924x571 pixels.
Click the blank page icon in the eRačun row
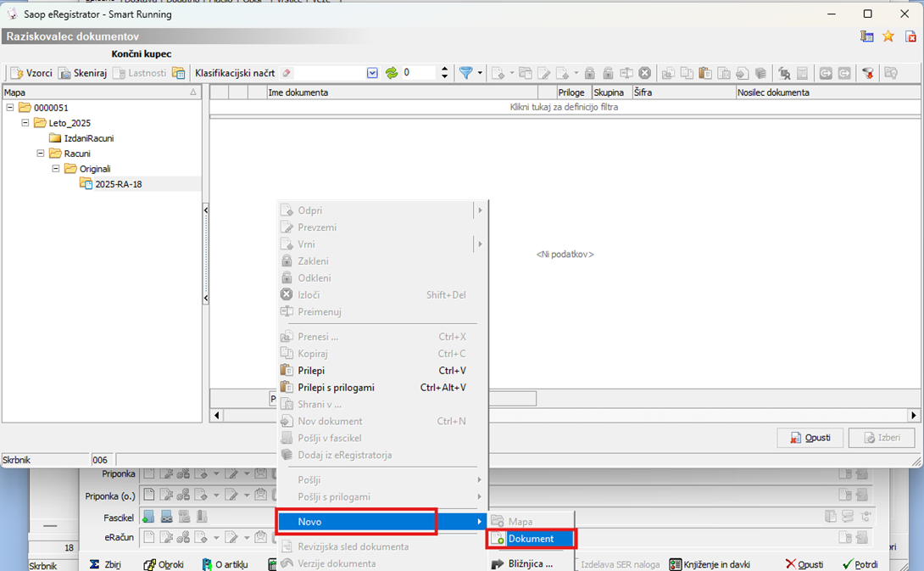point(149,537)
